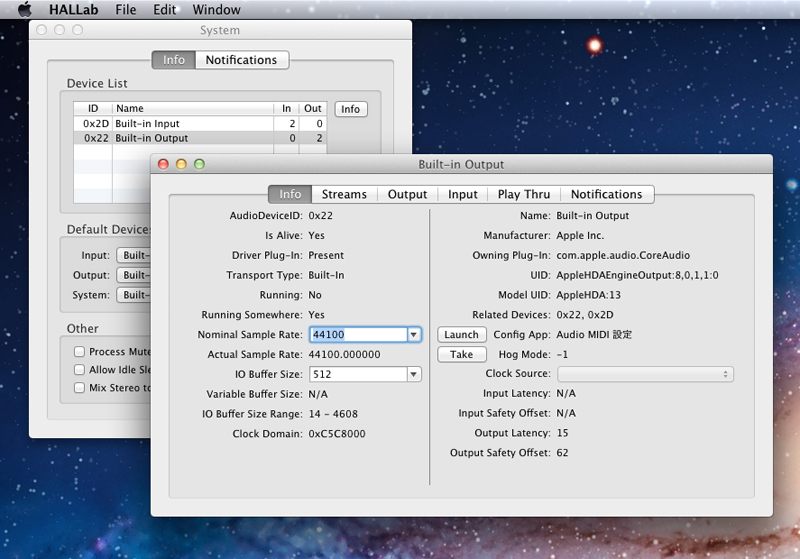Click the Nominal Sample Rate text field
The width and height of the screenshot is (800, 559).
click(356, 335)
